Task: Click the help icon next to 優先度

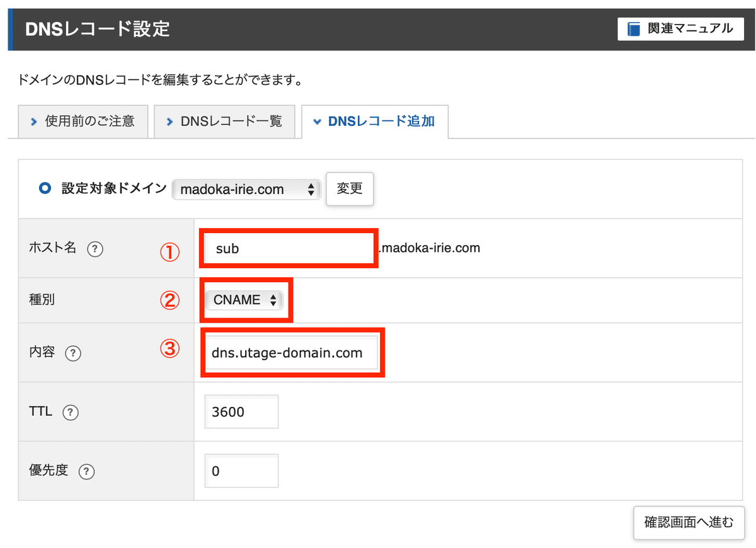Action: [87, 472]
